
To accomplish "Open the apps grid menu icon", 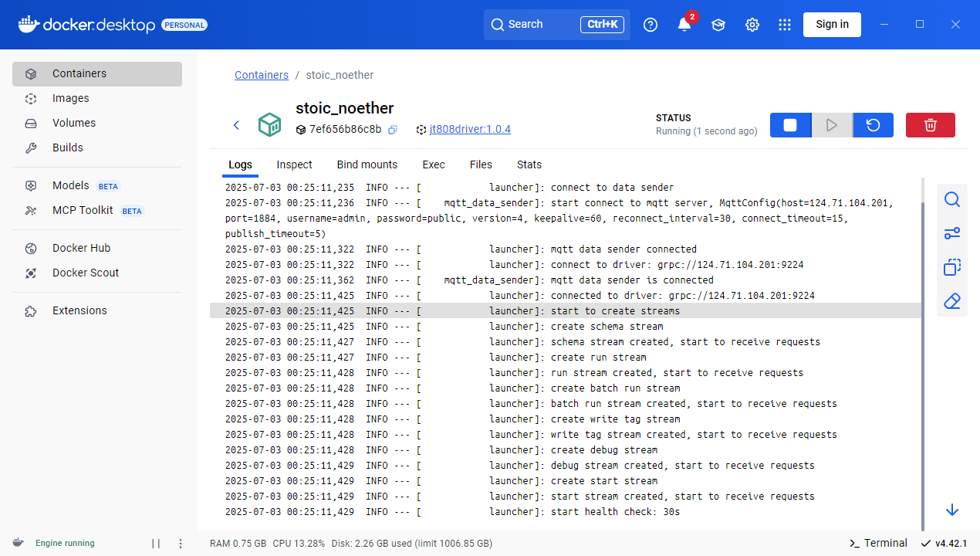I will pyautogui.click(x=785, y=25).
